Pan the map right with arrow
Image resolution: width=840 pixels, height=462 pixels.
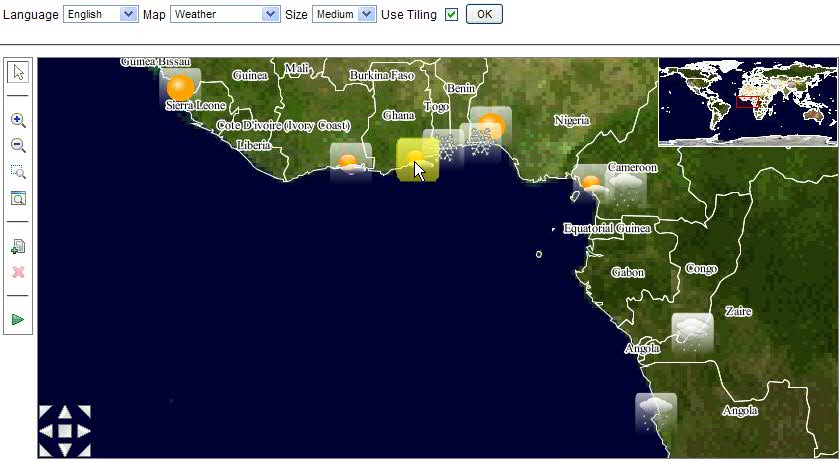tap(84, 431)
